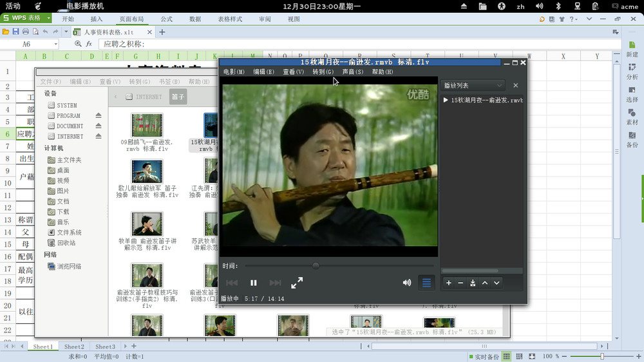Click the WPS open file icon
Screen dimensions: 644x362
point(6,32)
